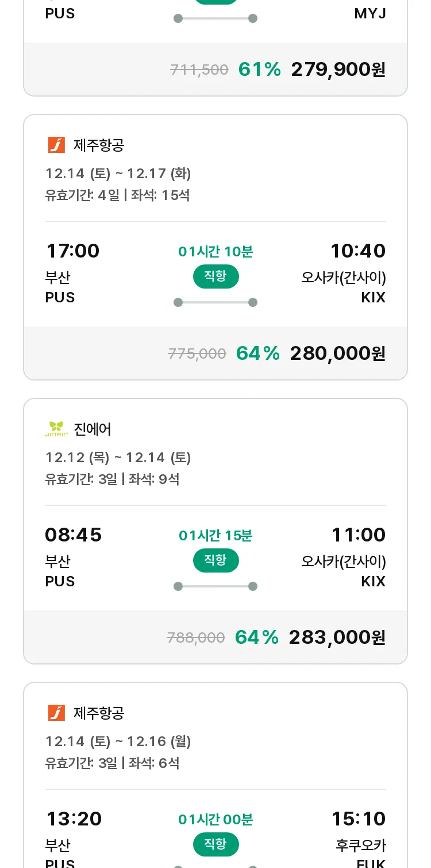Tap the Jin Air butterfly logo
This screenshot has width=431, height=868.
click(x=56, y=429)
